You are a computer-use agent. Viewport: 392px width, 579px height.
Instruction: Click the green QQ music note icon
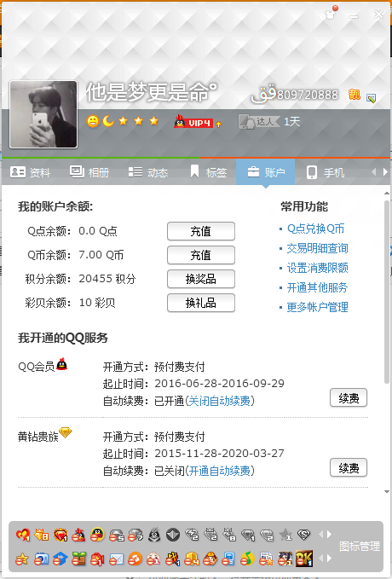click(248, 559)
